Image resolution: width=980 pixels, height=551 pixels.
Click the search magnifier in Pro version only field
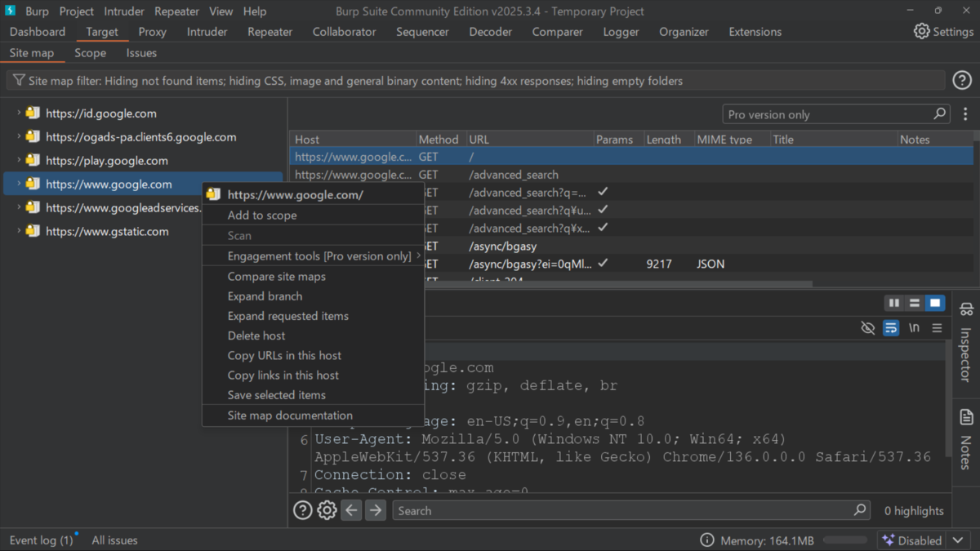pos(940,114)
